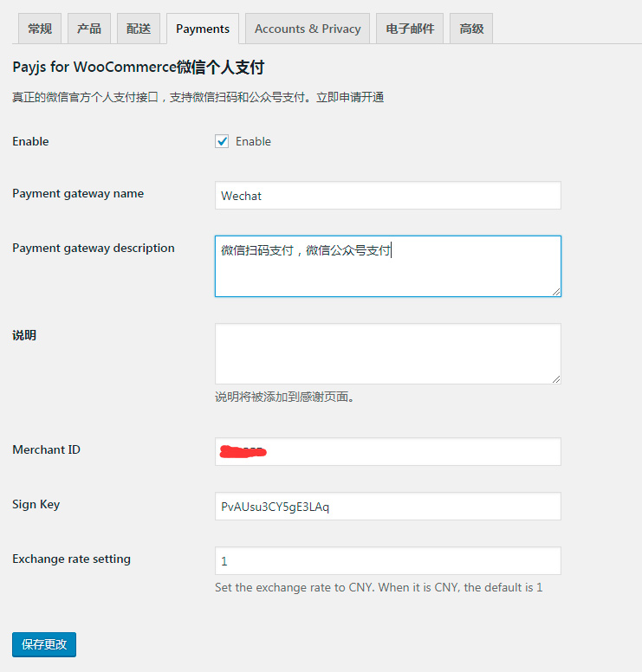Image resolution: width=642 pixels, height=672 pixels.
Task: Click the 保存更改 button
Action: point(44,644)
